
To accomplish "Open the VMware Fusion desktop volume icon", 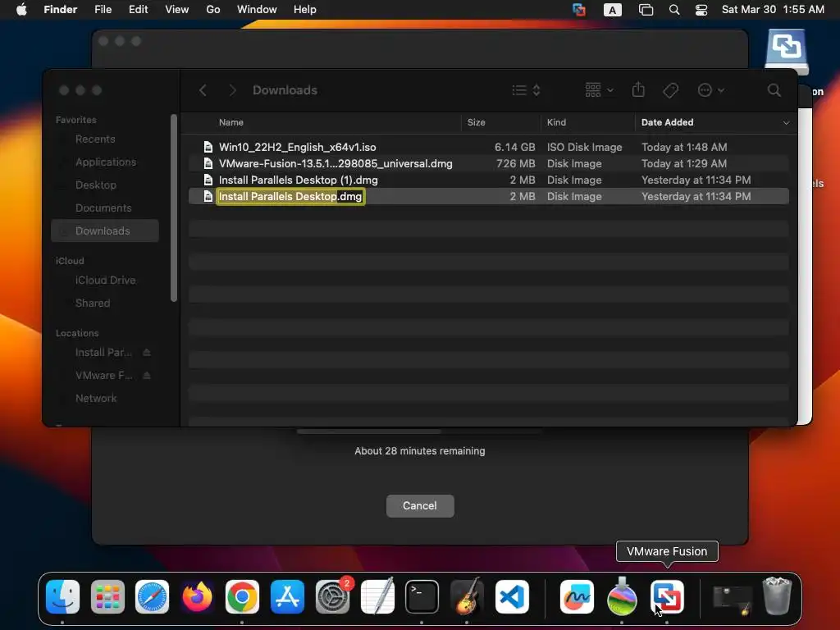I will click(x=787, y=52).
